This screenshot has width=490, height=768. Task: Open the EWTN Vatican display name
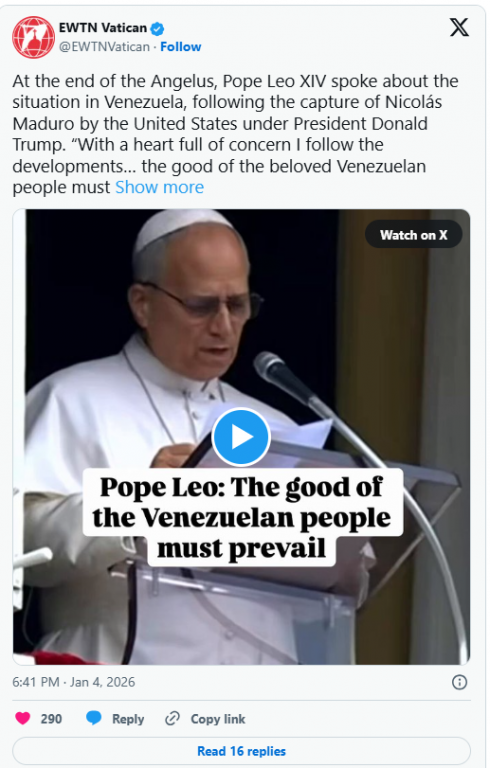click(x=103, y=28)
